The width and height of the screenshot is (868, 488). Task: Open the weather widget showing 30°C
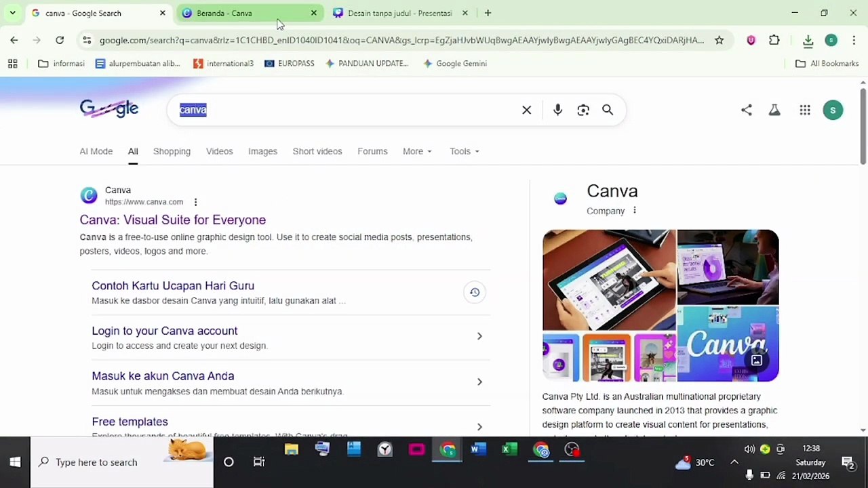(695, 462)
